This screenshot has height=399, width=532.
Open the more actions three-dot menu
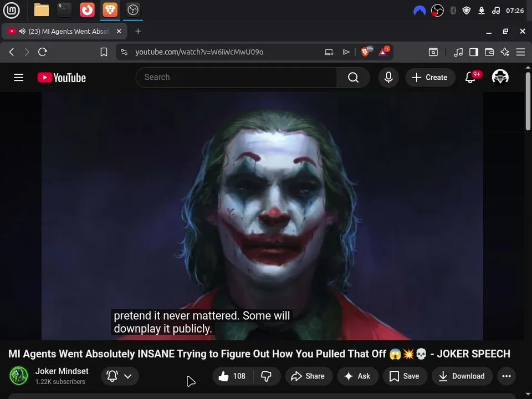(506, 376)
